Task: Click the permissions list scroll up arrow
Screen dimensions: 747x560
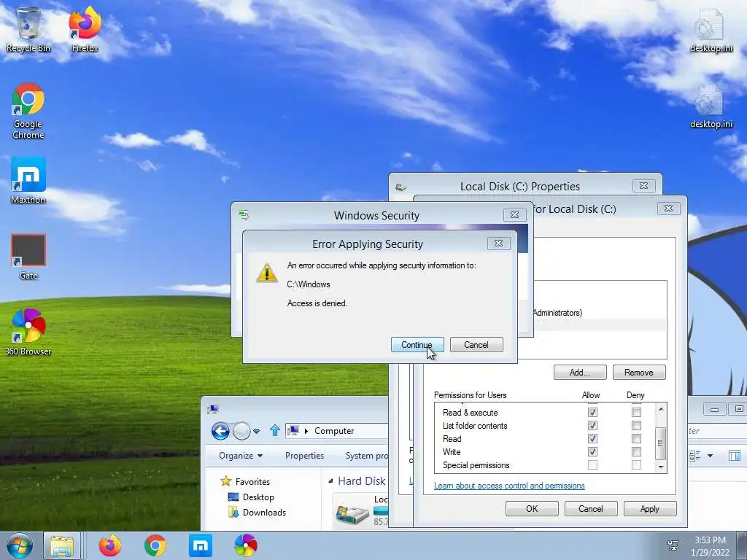Action: (661, 409)
